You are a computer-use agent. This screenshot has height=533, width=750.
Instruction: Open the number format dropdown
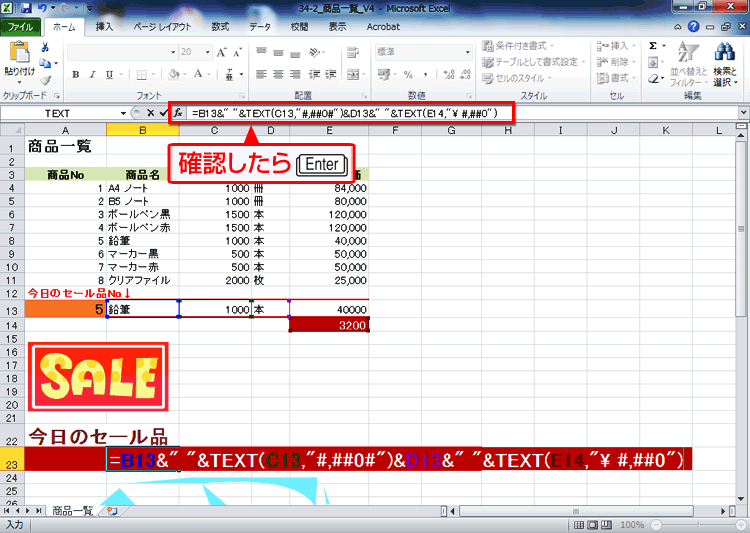467,52
